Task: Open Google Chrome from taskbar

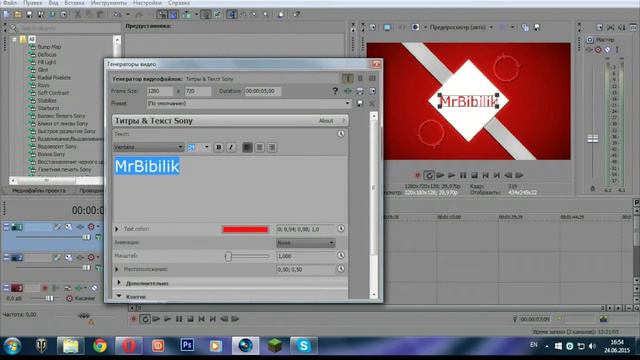Action: (x=100, y=346)
